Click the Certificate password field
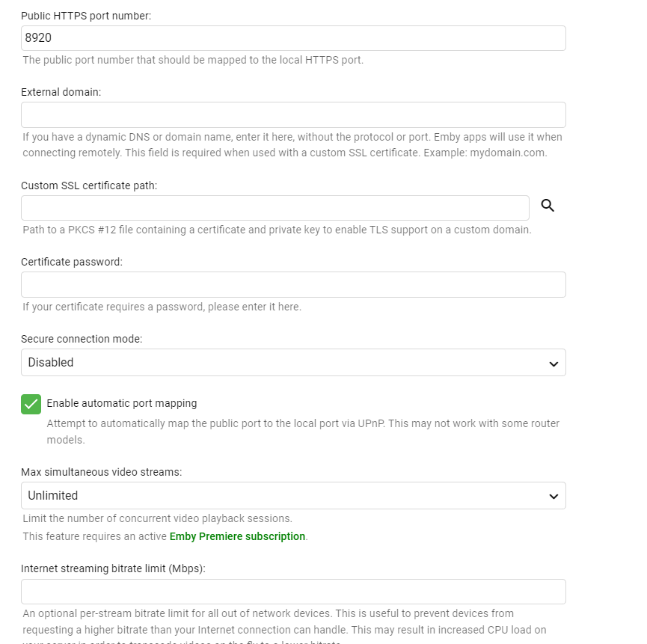This screenshot has height=644, width=647. coord(293,285)
